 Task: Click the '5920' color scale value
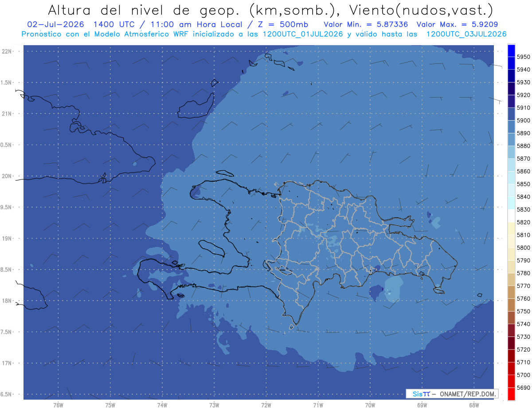(x=524, y=95)
